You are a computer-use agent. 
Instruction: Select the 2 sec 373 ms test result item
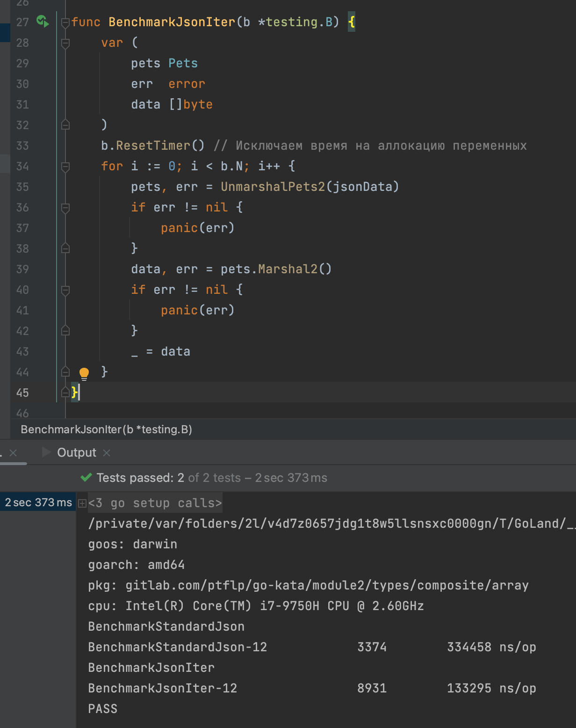[38, 502]
